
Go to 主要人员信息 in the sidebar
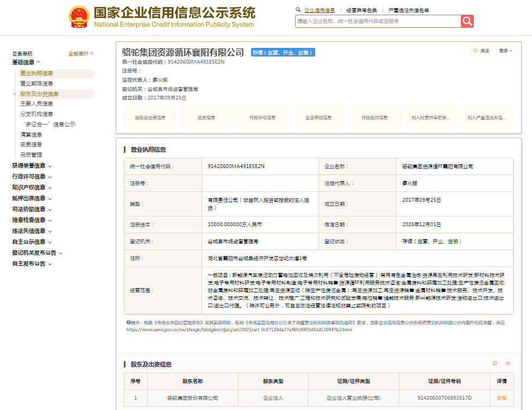point(36,104)
